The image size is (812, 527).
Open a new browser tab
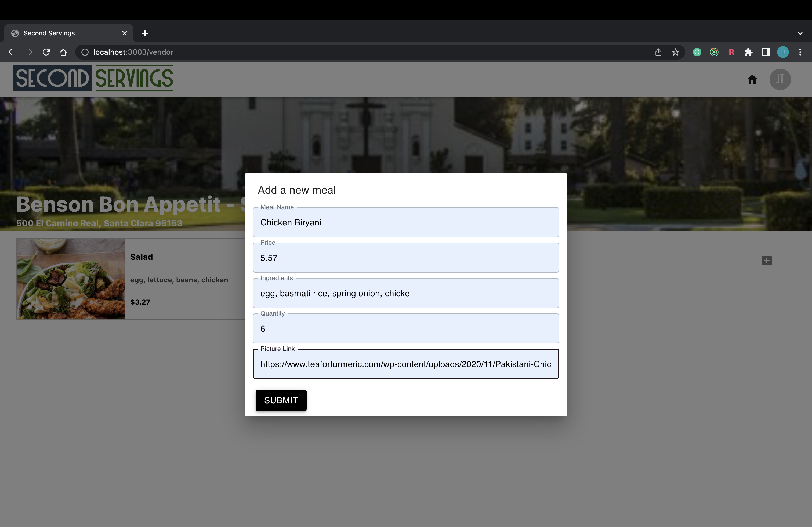(x=145, y=33)
